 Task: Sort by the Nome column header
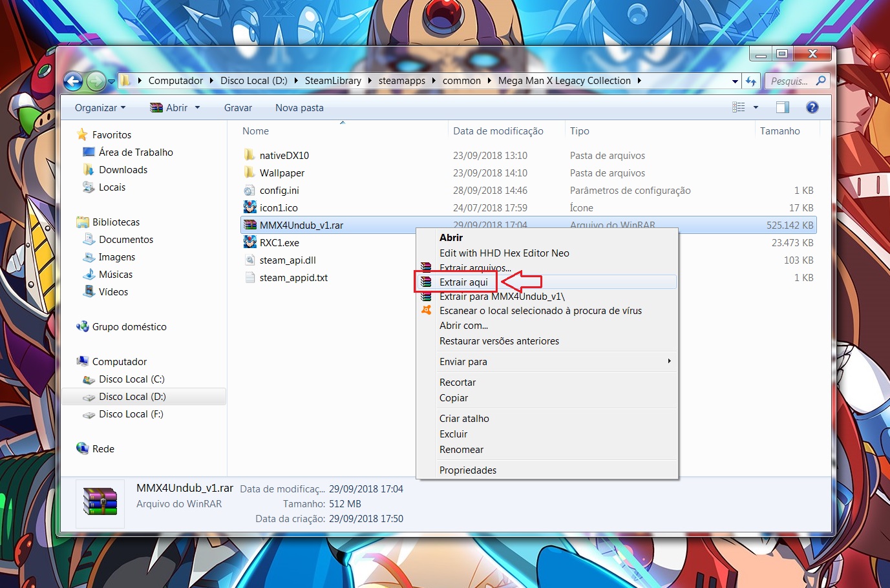coord(255,131)
